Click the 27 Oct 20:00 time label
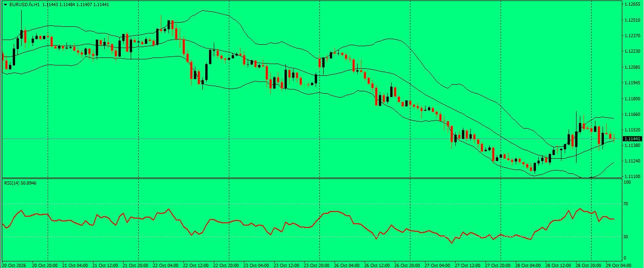The height and width of the screenshot is (268, 644). (x=497, y=266)
